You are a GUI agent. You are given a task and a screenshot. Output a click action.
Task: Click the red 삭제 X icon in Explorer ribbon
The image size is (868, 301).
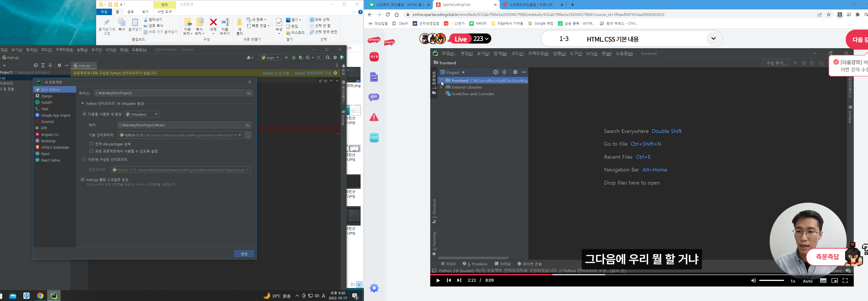click(213, 22)
